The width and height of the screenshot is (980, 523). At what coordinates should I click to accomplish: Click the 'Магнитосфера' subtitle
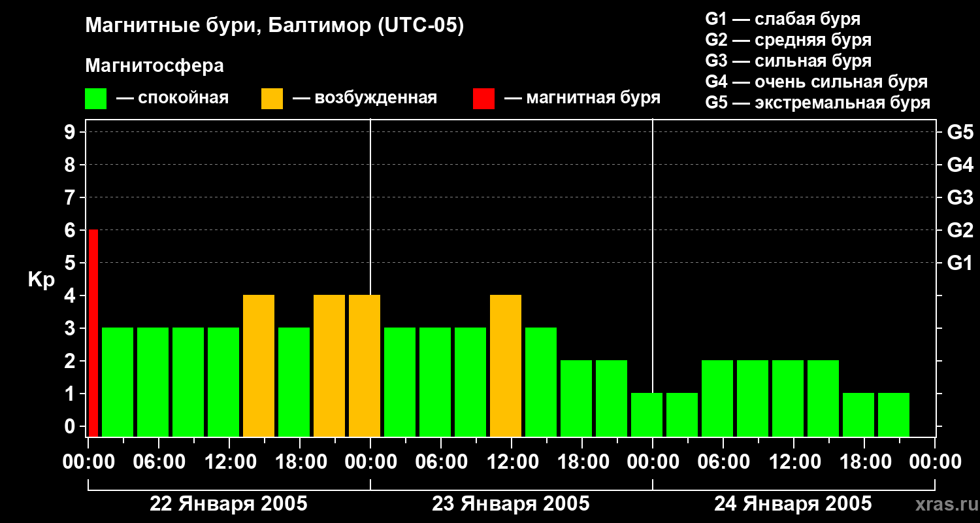pyautogui.click(x=154, y=66)
